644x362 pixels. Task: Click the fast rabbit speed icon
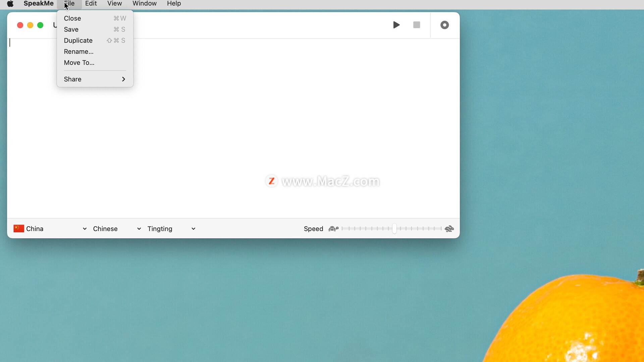(449, 229)
